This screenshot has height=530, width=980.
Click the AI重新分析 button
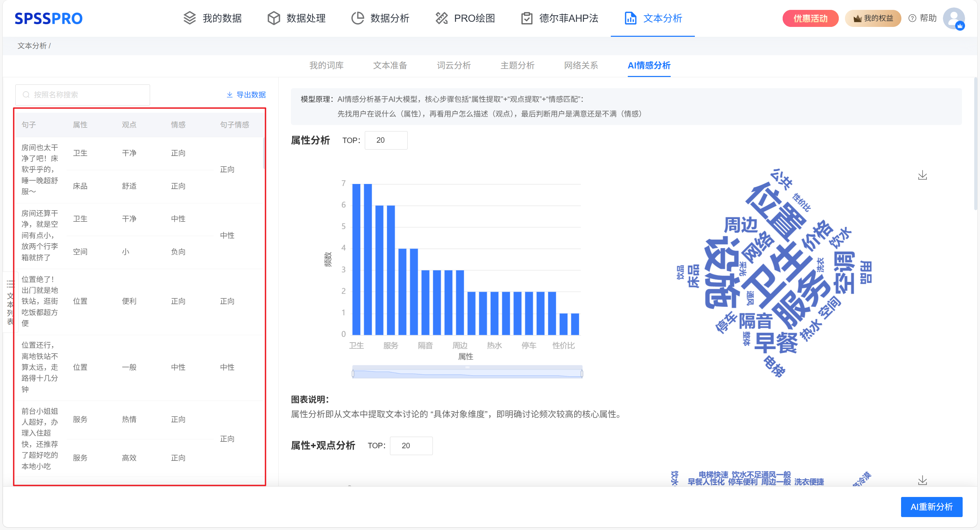[931, 506]
